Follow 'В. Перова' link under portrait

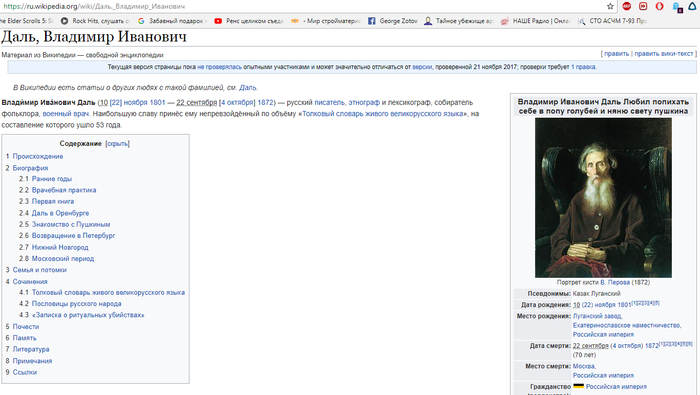615,282
